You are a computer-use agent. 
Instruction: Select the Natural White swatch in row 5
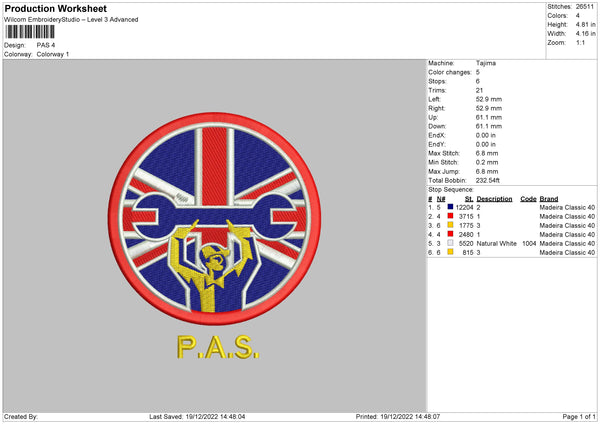click(x=450, y=243)
